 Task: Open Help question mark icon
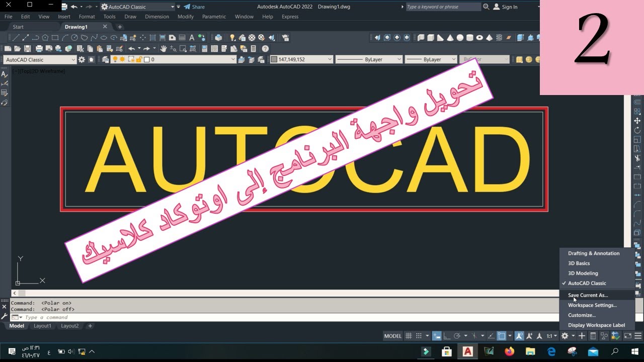(265, 49)
